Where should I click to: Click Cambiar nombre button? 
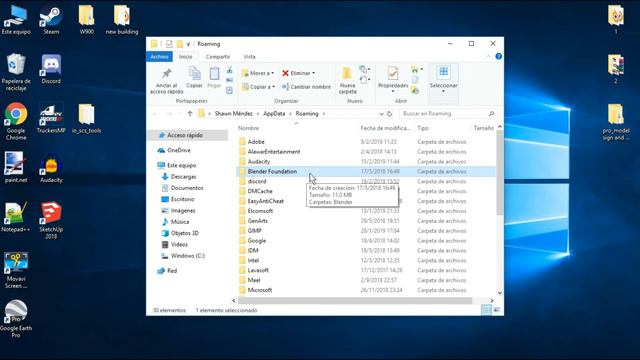306,87
